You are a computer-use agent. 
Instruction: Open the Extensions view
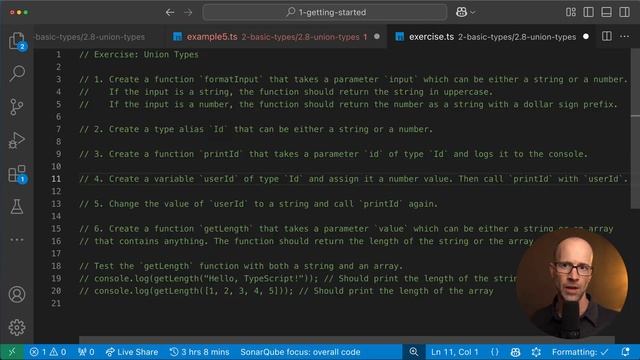click(x=17, y=174)
